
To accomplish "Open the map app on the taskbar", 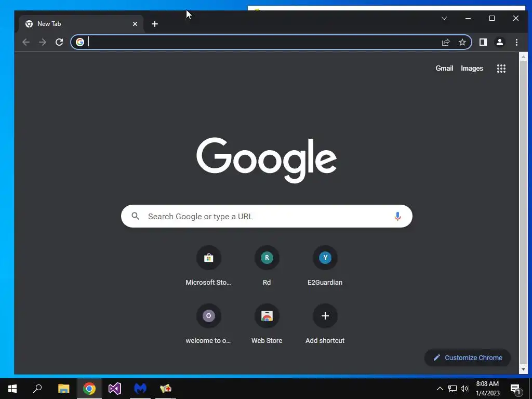I will 166,389.
